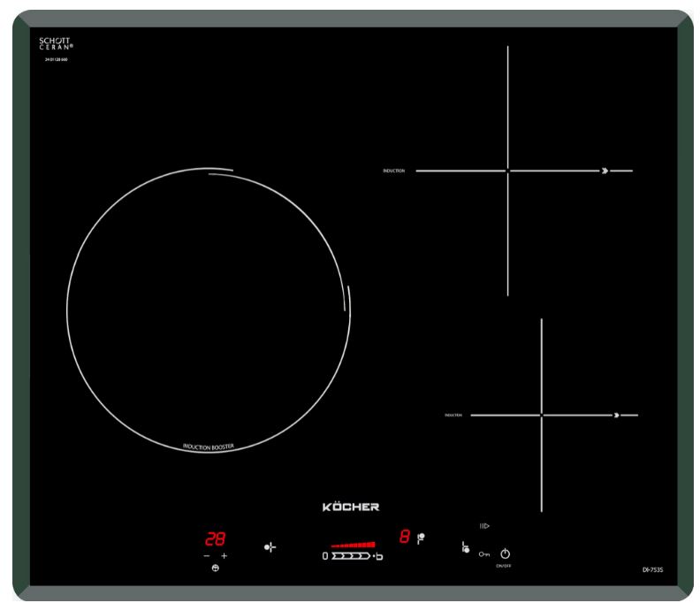Image resolution: width=700 pixels, height=603 pixels.
Task: Tap the KOCHER brand logo
Action: [351, 507]
